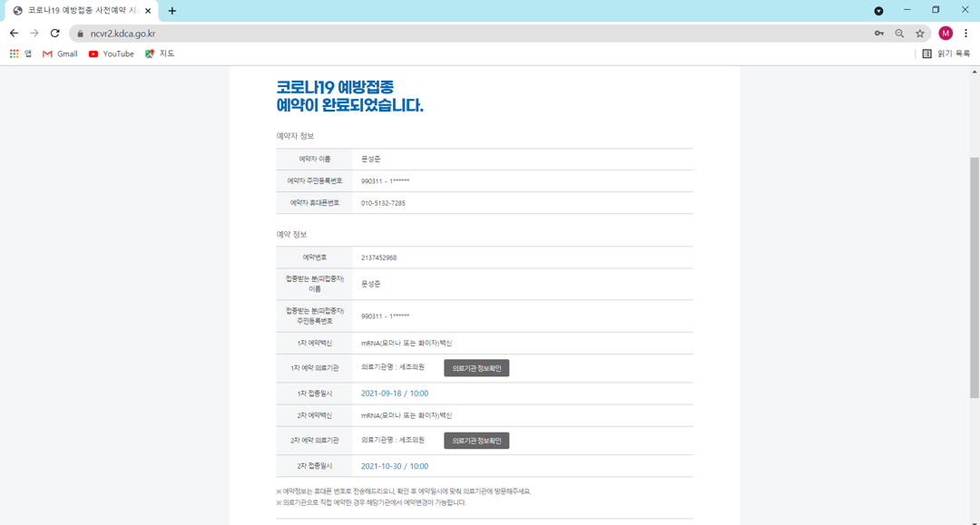Click the 의료기관명 text in 1차 예약 의료기관 row
This screenshot has height=525, width=980.
click(393, 368)
